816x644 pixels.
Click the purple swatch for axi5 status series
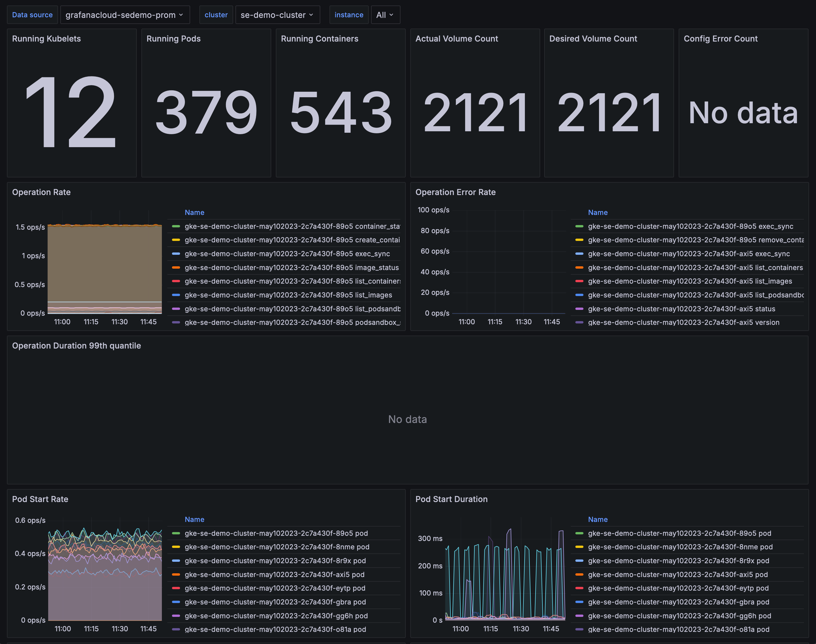point(579,309)
